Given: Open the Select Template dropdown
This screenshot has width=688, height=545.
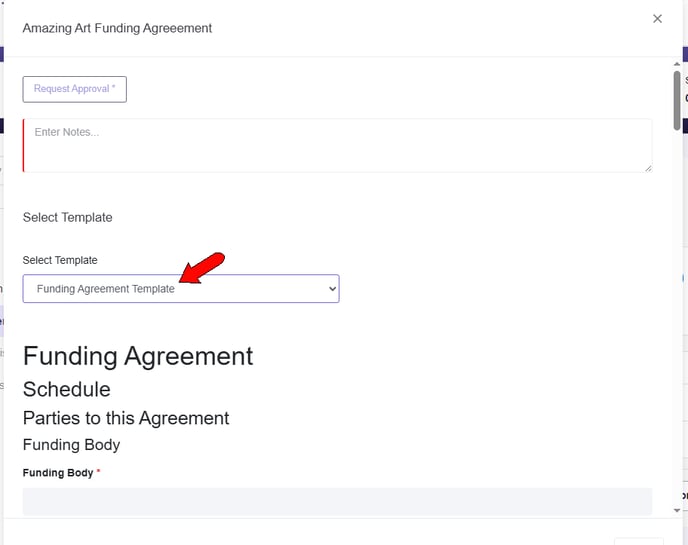Looking at the screenshot, I should coord(180,289).
